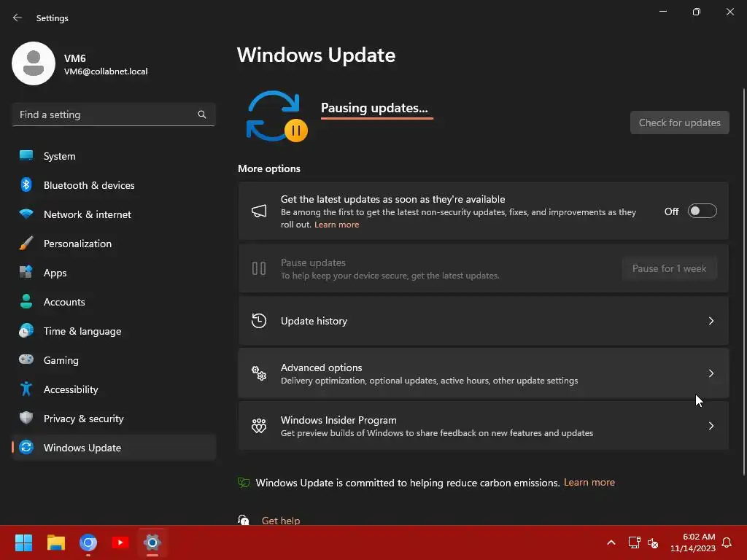Select System in the sidebar
This screenshot has width=747, height=560.
113,156
